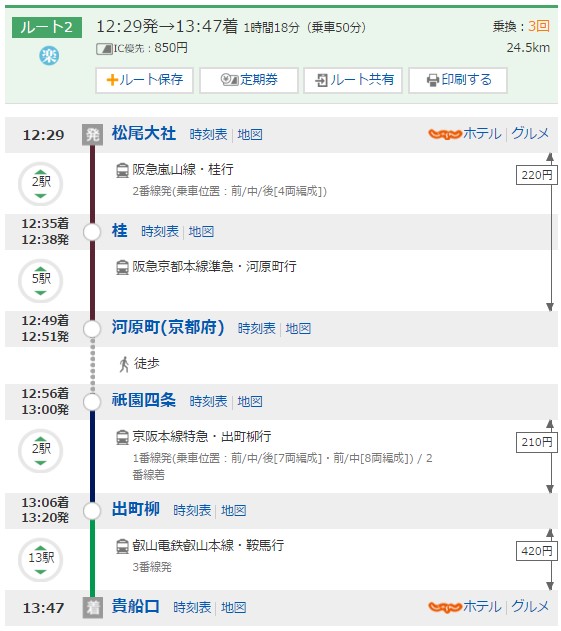This screenshot has width=561, height=631.
Task: Click 叡山電鉄叡山本線・鞍馬行 line name
Action: click(208, 546)
